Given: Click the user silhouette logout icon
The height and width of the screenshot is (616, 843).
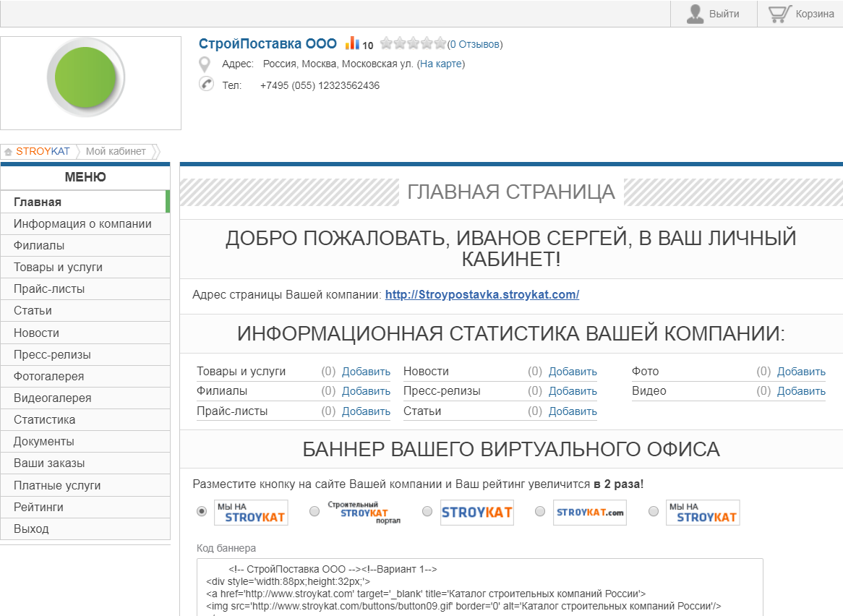Looking at the screenshot, I should pos(695,14).
